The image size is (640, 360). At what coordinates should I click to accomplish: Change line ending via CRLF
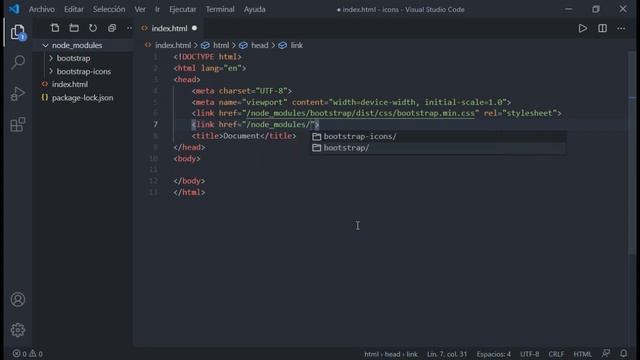556,354
